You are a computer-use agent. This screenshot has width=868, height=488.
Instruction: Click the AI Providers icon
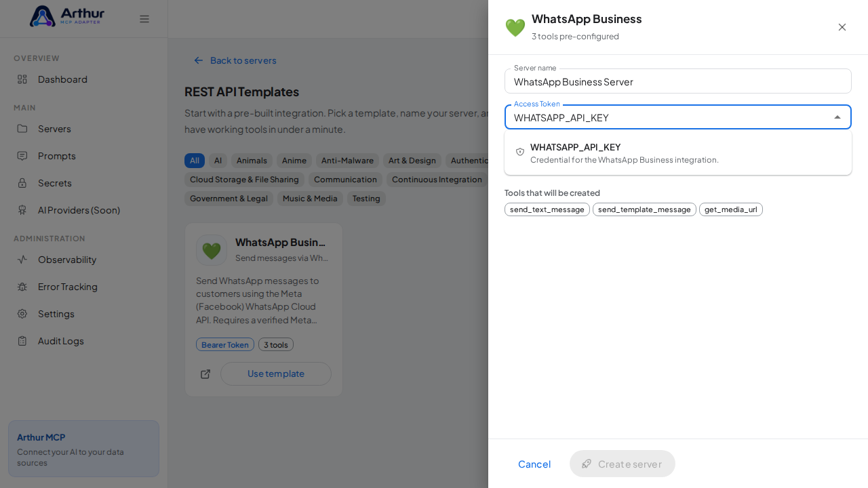pos(22,210)
